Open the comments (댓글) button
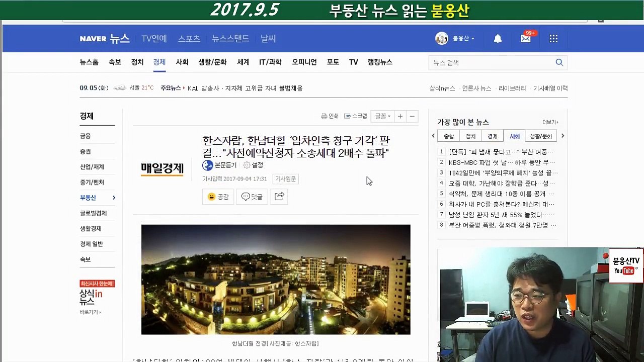The width and height of the screenshot is (644, 362). [252, 197]
